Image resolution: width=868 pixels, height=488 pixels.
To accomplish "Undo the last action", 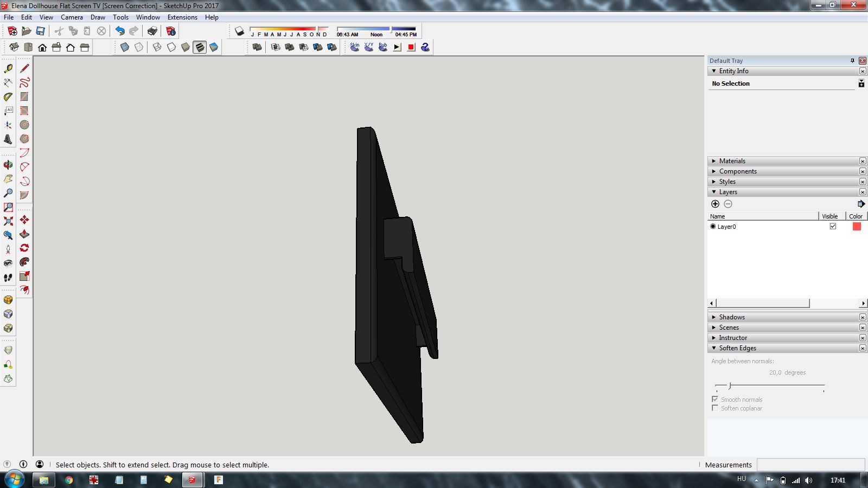I will click(x=120, y=31).
